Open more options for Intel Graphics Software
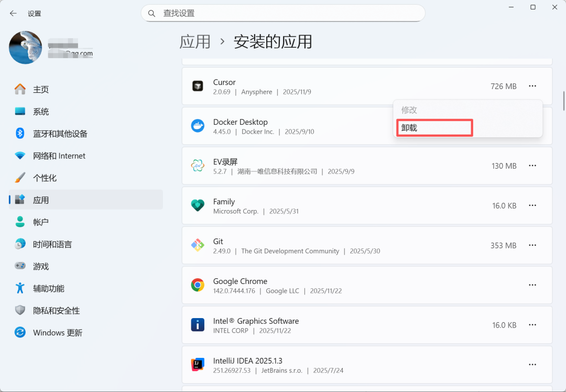The image size is (566, 392). (532, 325)
